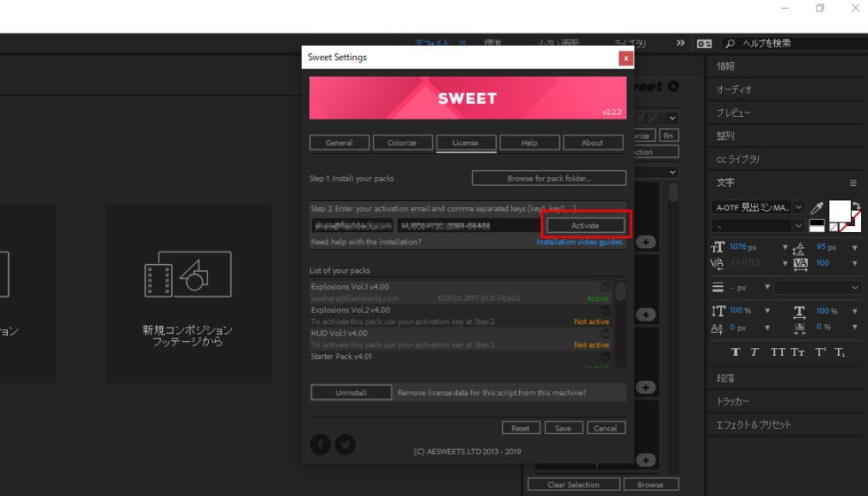Screen dimensions: 868x496
Task: Click the activation key input field
Action: pos(469,225)
